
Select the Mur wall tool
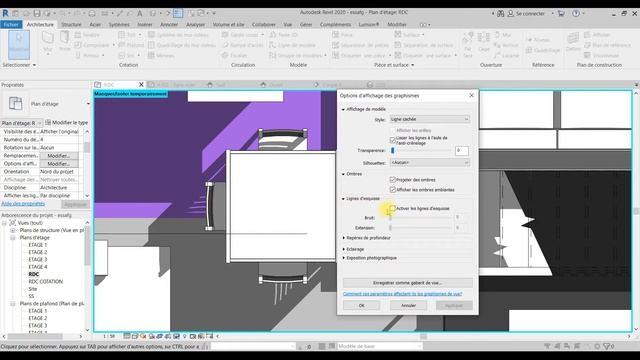tap(48, 43)
